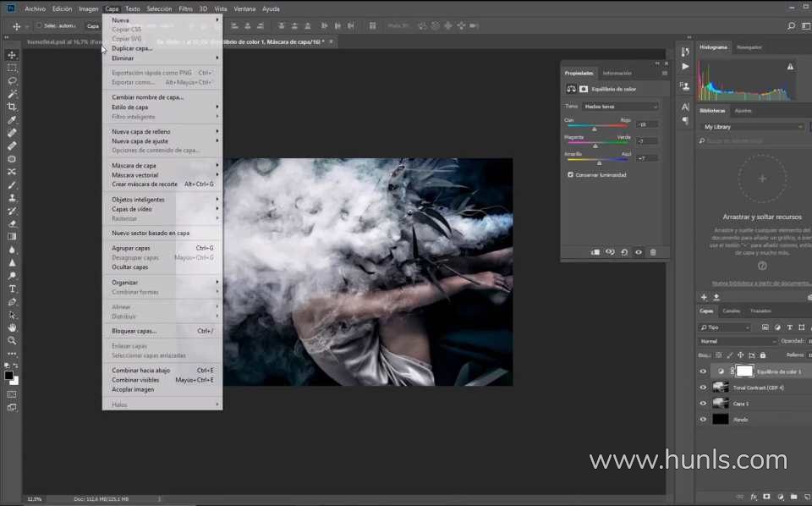This screenshot has width=812, height=506.
Task: Click the Equilibrio de color layer mask thumbnail
Action: pos(744,371)
